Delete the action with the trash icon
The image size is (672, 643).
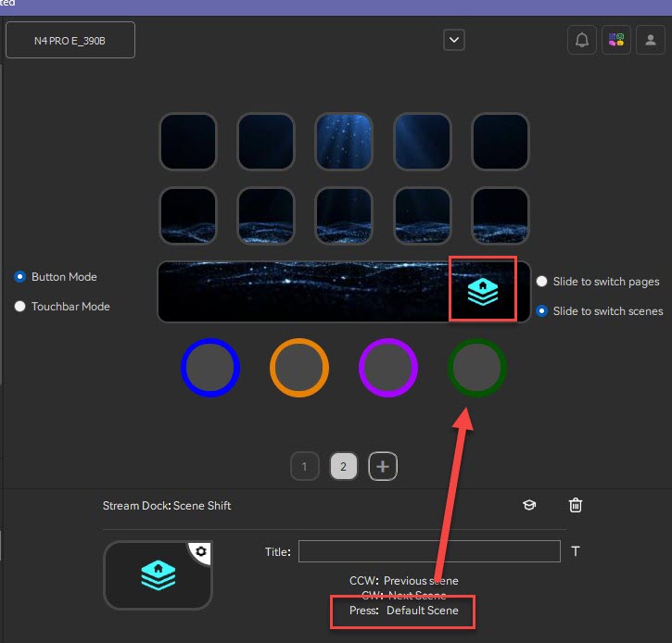coord(576,505)
